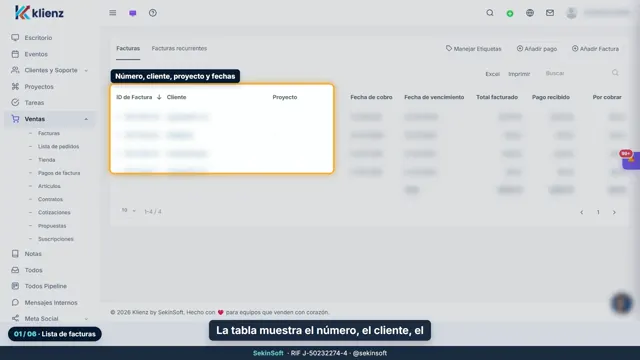Open the 99+ notifications side widget
The image size is (640, 360).
(631, 159)
